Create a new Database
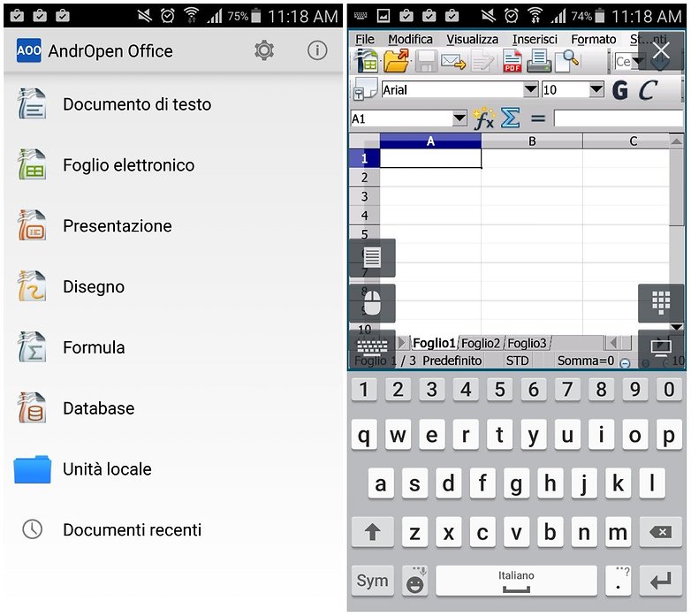The image size is (691, 616). click(173, 408)
